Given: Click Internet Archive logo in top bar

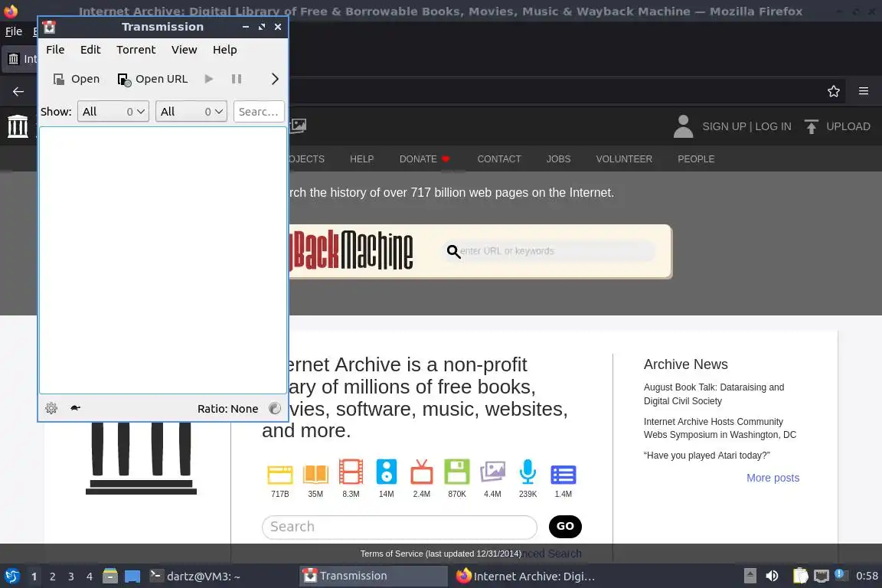Looking at the screenshot, I should click(x=18, y=126).
